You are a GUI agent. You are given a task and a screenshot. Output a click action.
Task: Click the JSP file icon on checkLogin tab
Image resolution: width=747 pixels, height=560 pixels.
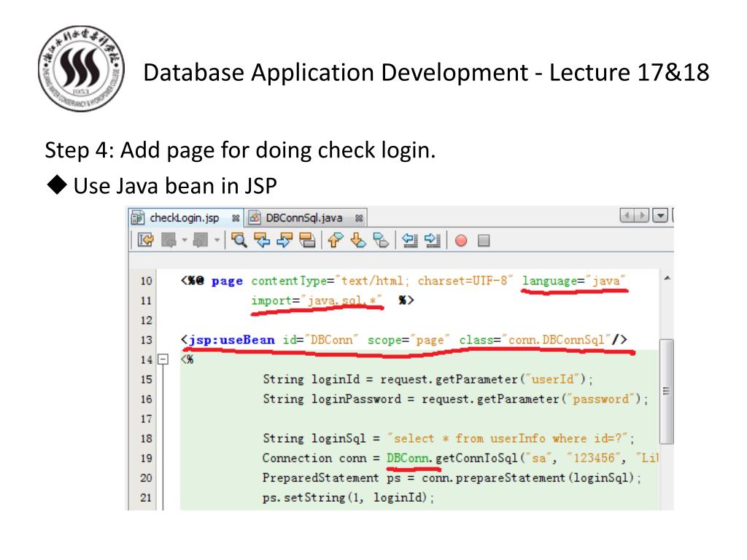(138, 217)
